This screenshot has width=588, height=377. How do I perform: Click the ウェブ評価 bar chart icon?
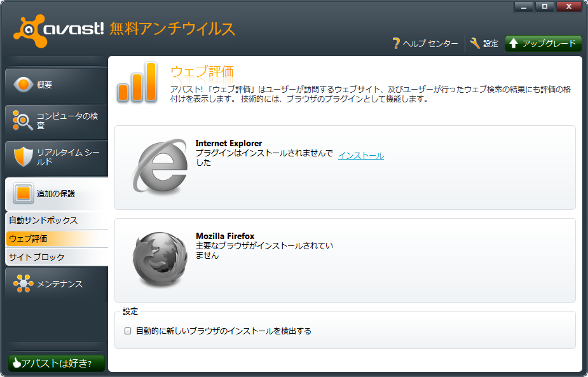(x=137, y=83)
